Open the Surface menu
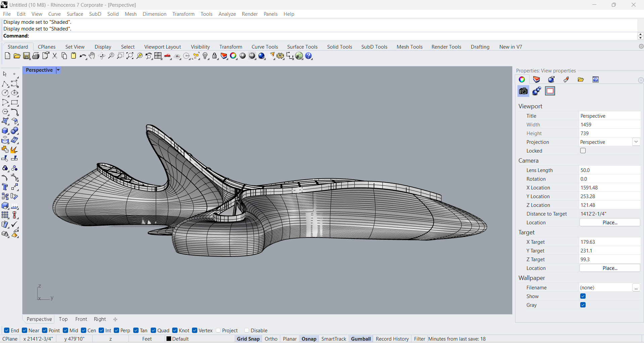The height and width of the screenshot is (343, 644). (75, 14)
